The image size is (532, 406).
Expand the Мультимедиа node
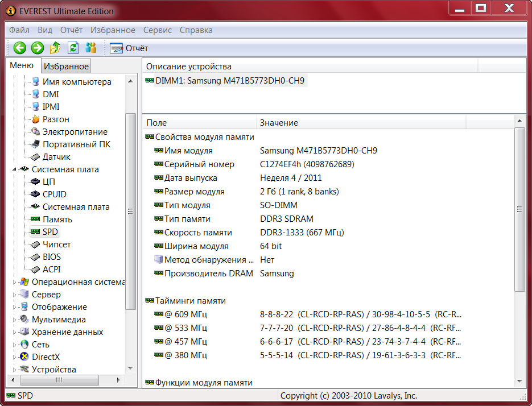[x=14, y=320]
